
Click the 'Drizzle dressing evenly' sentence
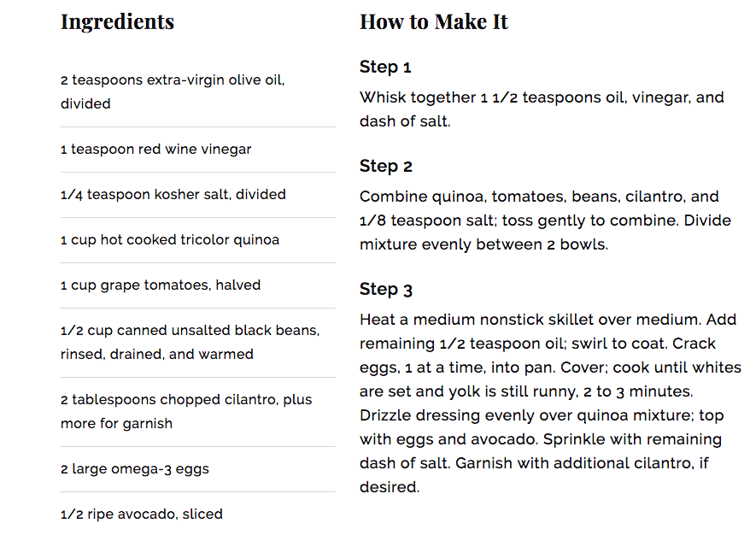coord(542,427)
